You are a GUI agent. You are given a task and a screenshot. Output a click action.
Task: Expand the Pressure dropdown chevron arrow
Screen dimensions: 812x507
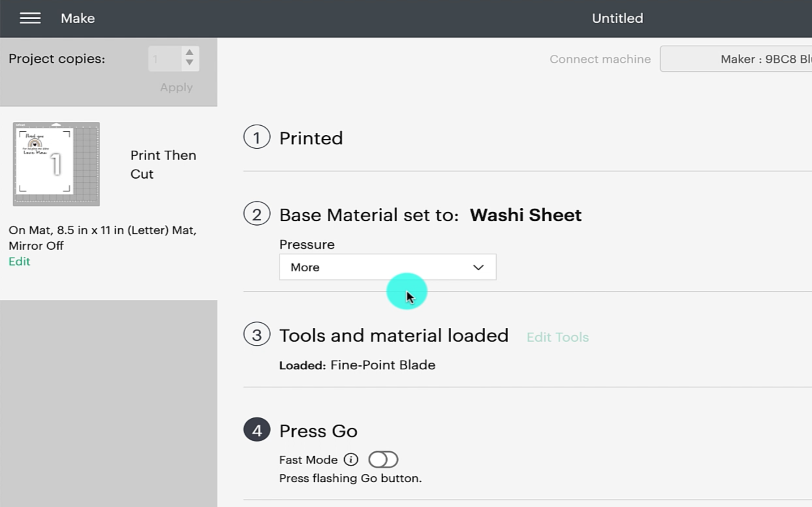pos(478,267)
